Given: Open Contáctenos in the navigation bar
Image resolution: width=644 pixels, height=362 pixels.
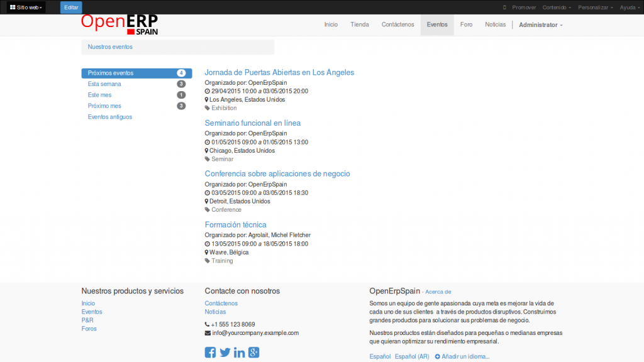Looking at the screenshot, I should pyautogui.click(x=397, y=25).
